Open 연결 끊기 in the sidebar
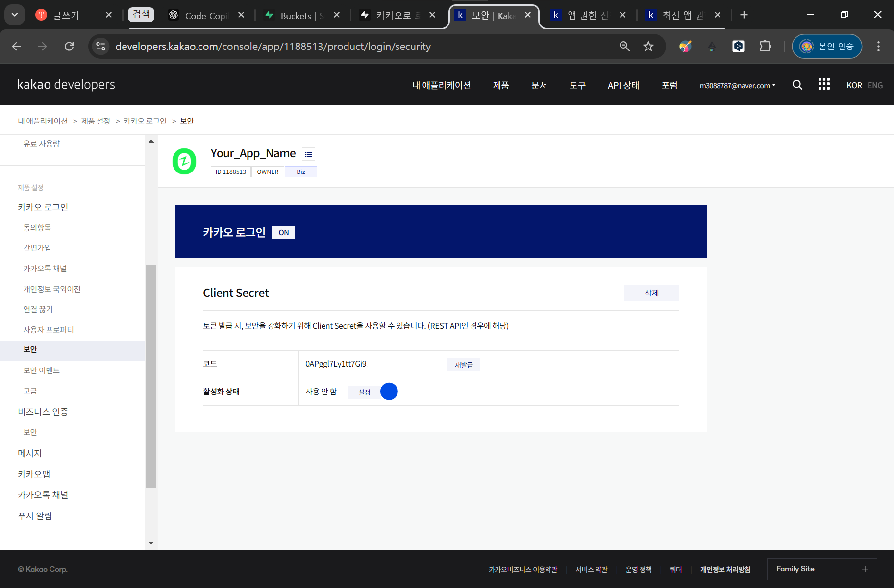894x588 pixels. 38,309
